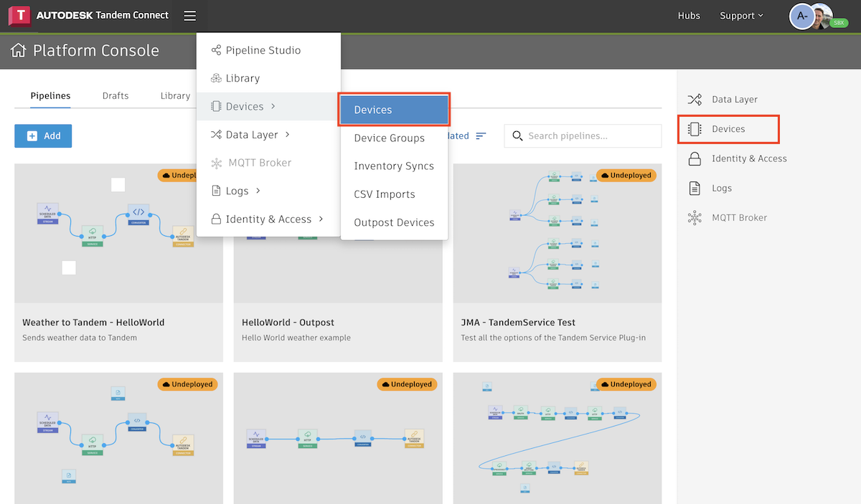
Task: Switch to the Pipelines tab
Action: pos(50,95)
